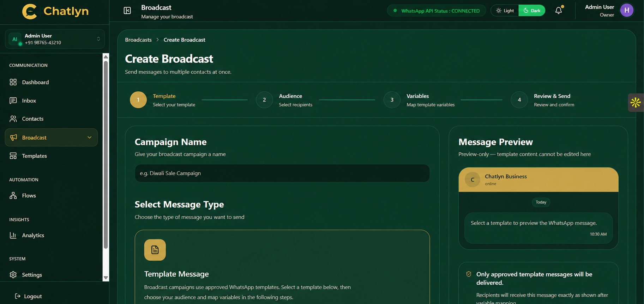
Task: Click the "Today" date chip in preview
Action: [x=541, y=202]
